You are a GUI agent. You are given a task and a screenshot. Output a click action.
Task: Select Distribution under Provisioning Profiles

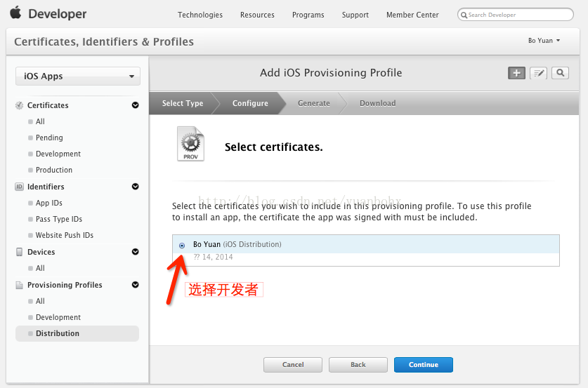tap(58, 333)
